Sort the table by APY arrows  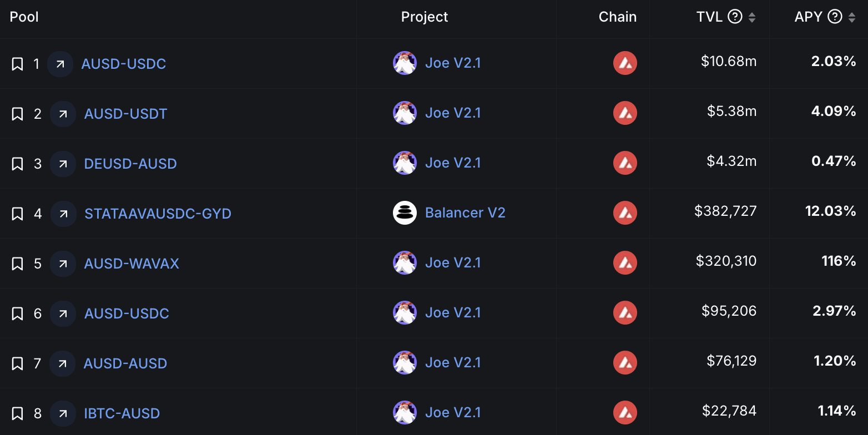(x=852, y=17)
